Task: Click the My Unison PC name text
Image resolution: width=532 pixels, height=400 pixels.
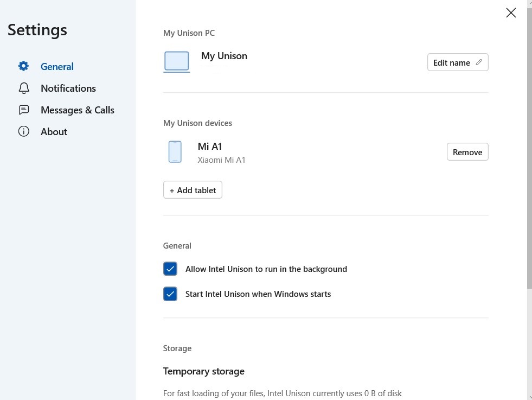Action: [x=224, y=56]
